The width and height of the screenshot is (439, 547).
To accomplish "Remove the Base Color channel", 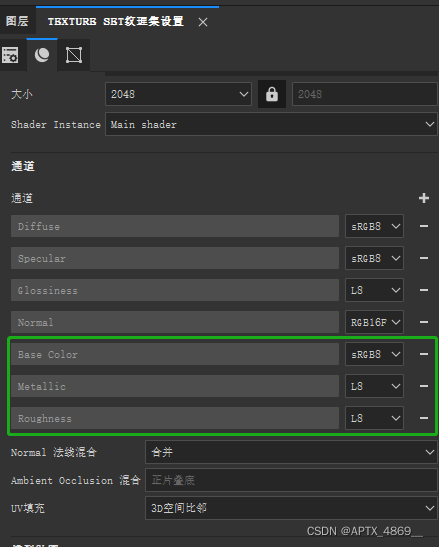I will point(424,354).
